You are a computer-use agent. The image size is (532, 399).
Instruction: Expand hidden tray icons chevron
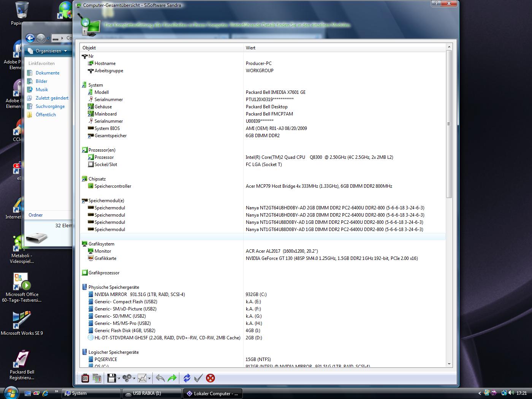480,393
